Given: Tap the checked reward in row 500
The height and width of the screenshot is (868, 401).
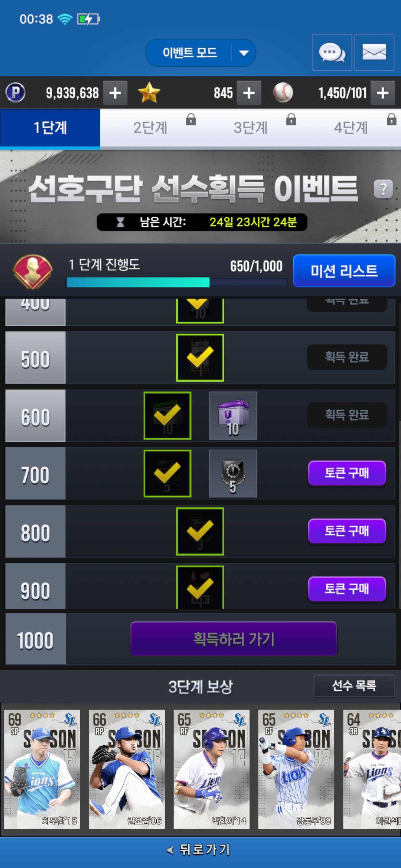Looking at the screenshot, I should (x=200, y=358).
